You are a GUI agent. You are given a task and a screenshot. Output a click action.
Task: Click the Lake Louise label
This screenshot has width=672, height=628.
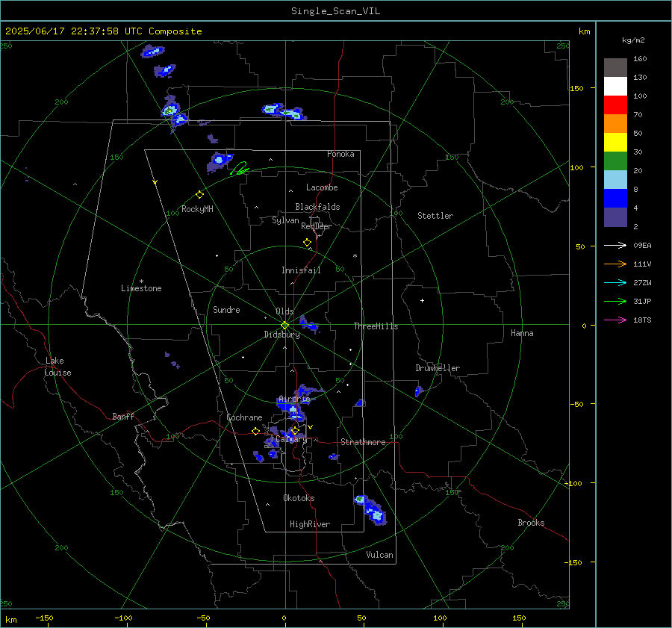pos(57,367)
